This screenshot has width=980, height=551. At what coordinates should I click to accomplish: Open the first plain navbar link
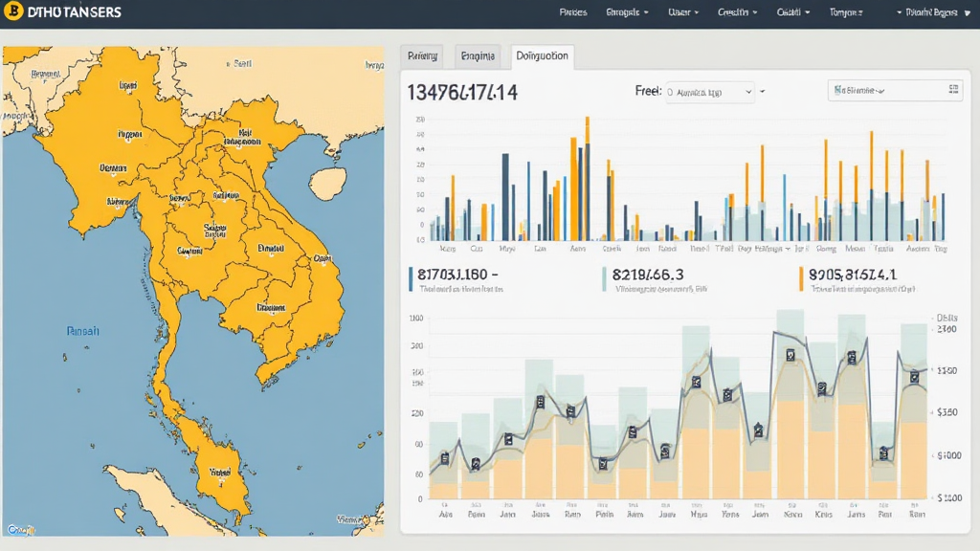572,13
